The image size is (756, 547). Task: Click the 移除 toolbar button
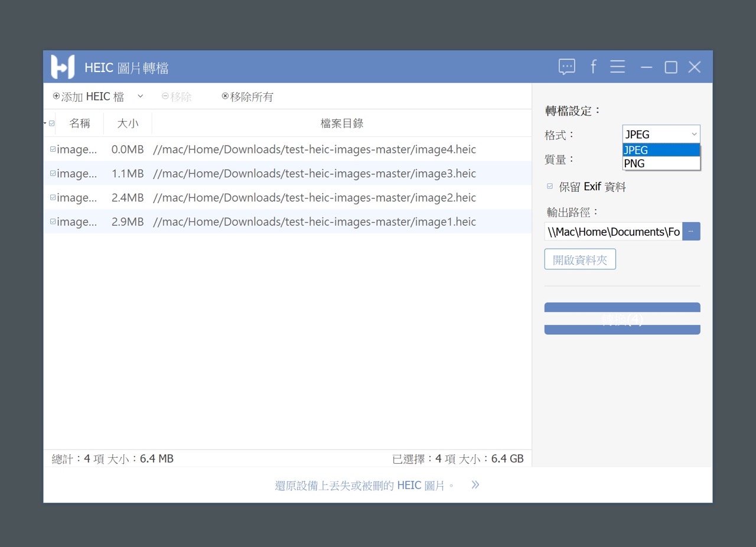tap(177, 96)
